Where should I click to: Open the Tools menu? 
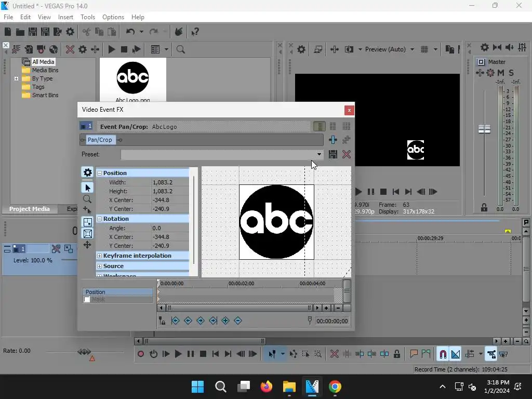click(87, 17)
